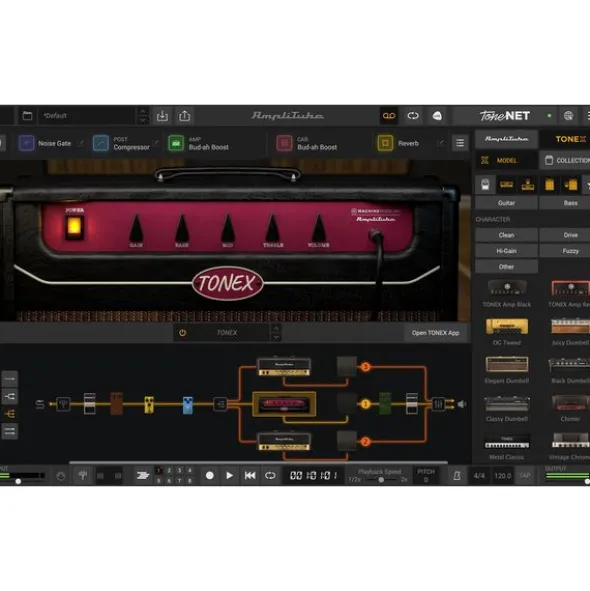Click the amp GAIN knob
This screenshot has height=591, width=590.
coord(136,228)
